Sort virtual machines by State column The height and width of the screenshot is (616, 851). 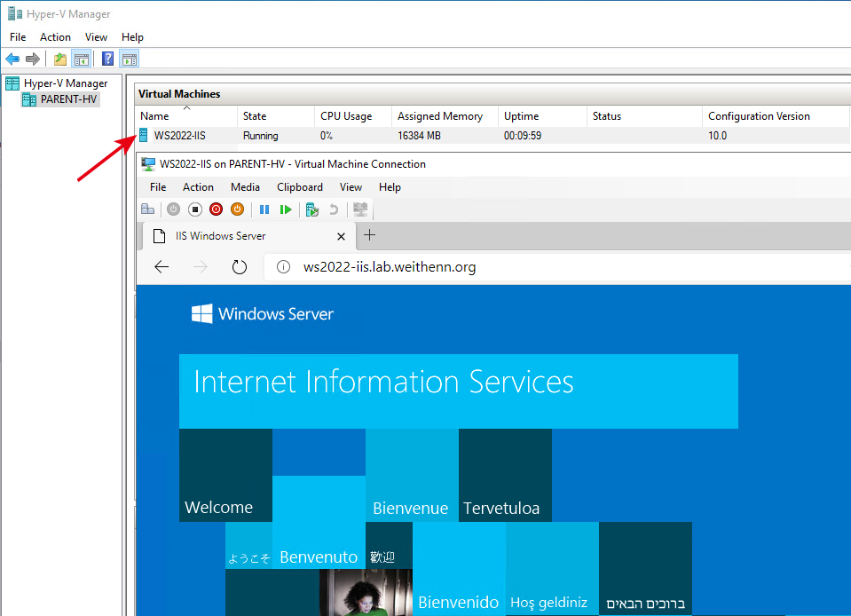pos(276,116)
